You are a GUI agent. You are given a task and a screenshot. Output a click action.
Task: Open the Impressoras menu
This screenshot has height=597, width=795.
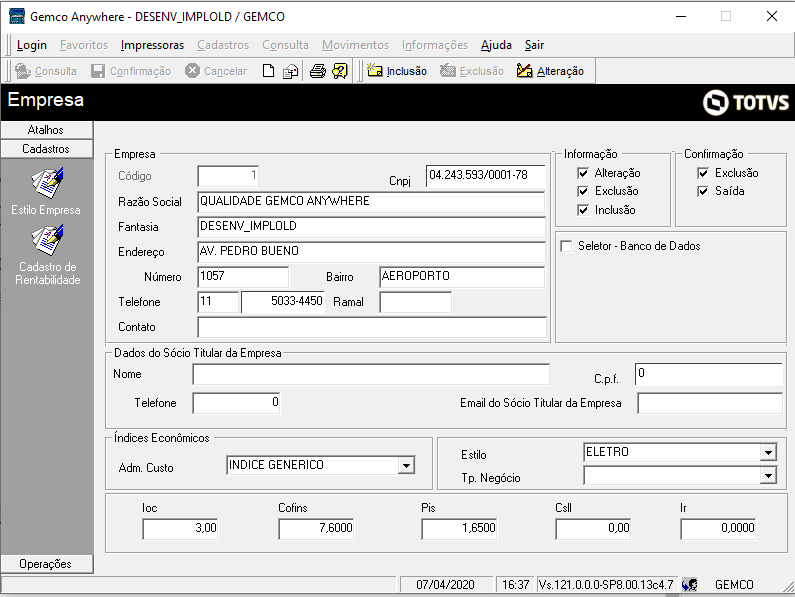point(152,45)
